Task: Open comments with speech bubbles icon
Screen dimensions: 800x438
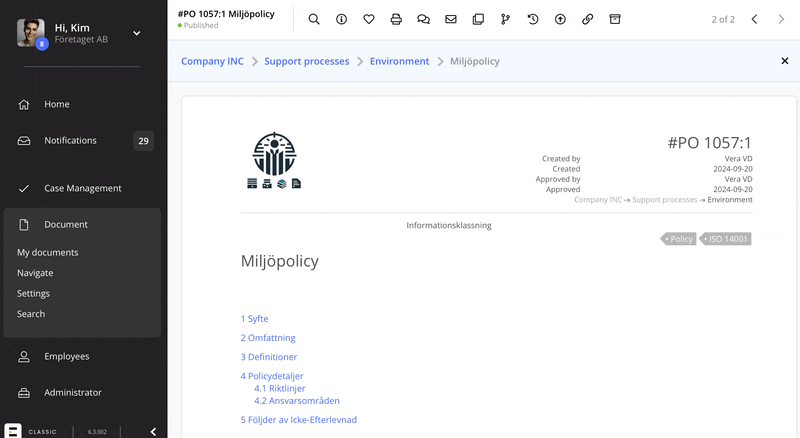Action: [423, 19]
